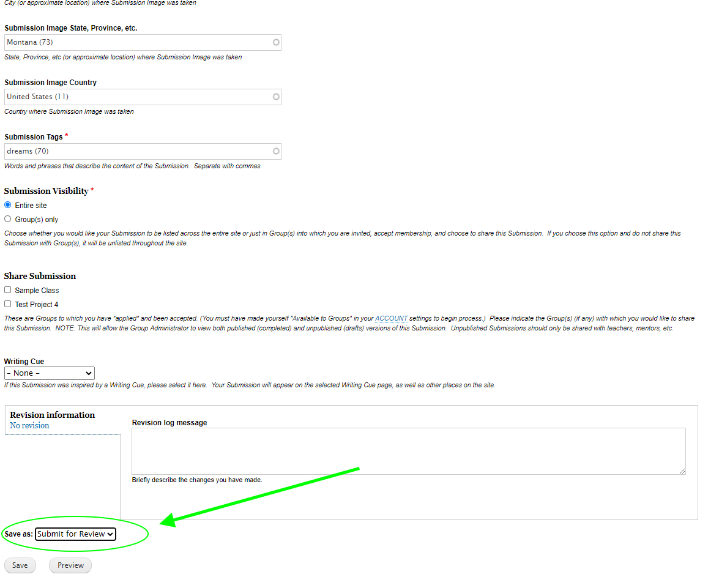Open the Writing Cue dropdown

tap(50, 373)
